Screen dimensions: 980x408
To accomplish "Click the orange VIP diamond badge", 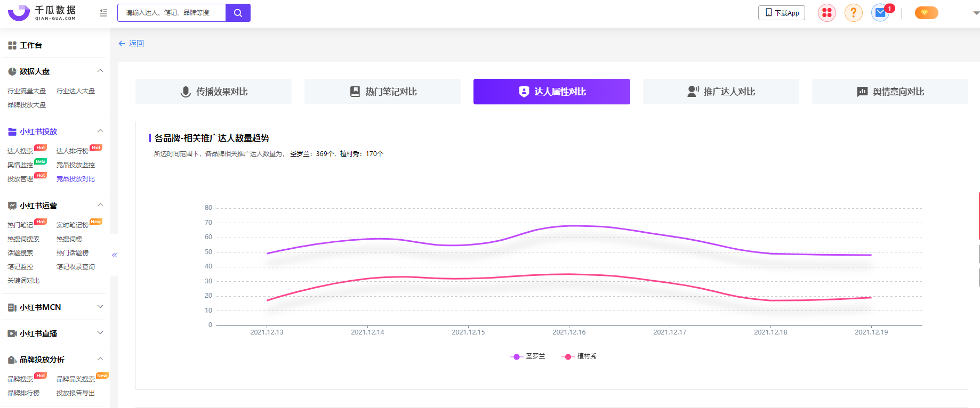I will click(x=927, y=13).
